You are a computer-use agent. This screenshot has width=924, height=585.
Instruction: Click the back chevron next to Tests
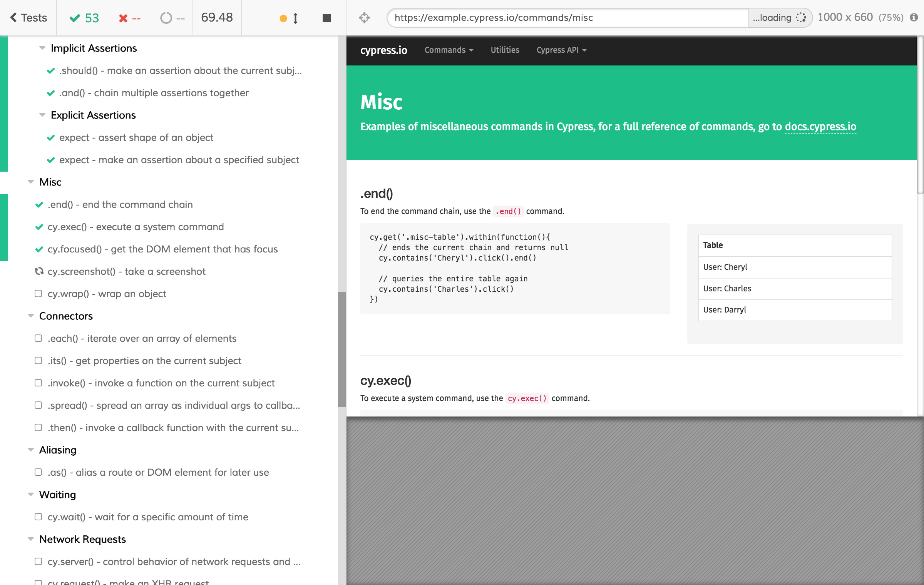tap(13, 17)
